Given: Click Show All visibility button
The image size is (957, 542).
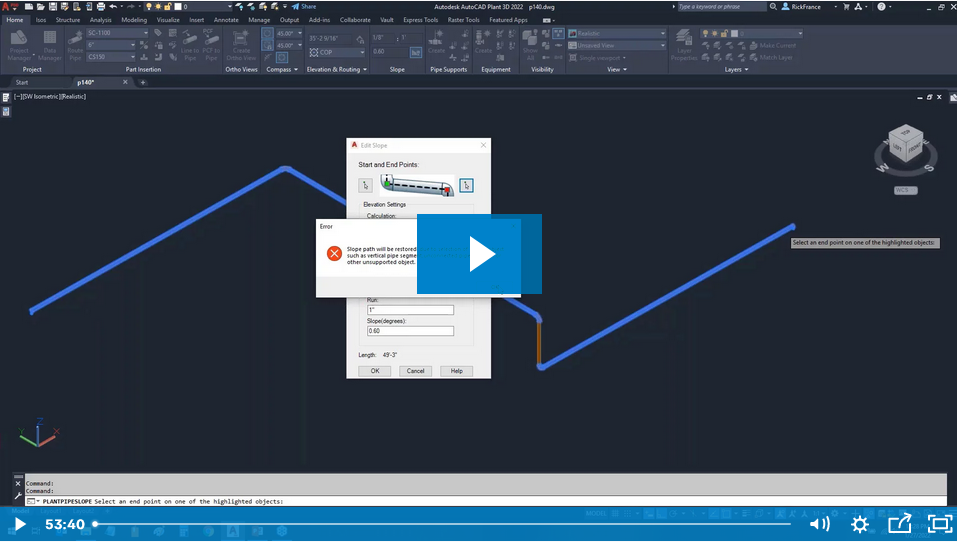Looking at the screenshot, I should [530, 46].
